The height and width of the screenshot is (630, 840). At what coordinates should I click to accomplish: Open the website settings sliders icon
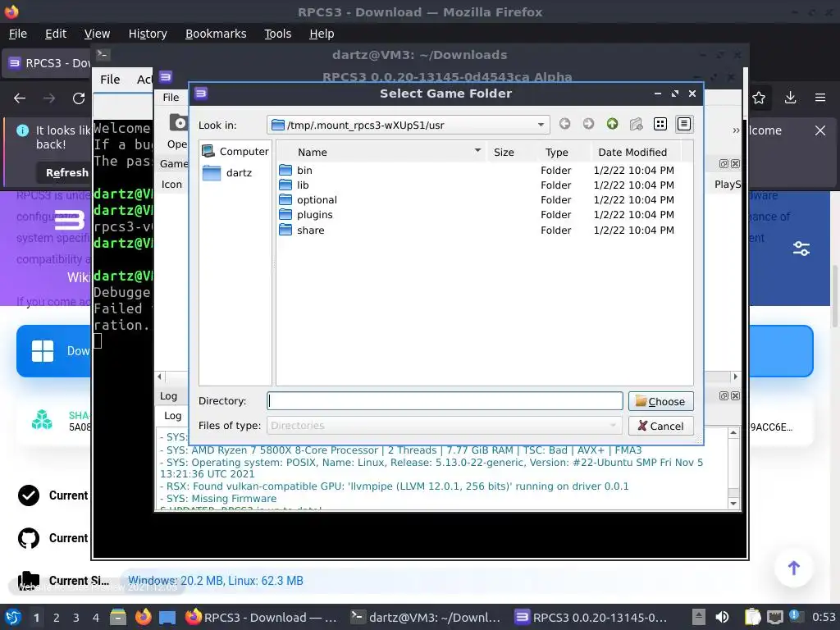(x=801, y=249)
